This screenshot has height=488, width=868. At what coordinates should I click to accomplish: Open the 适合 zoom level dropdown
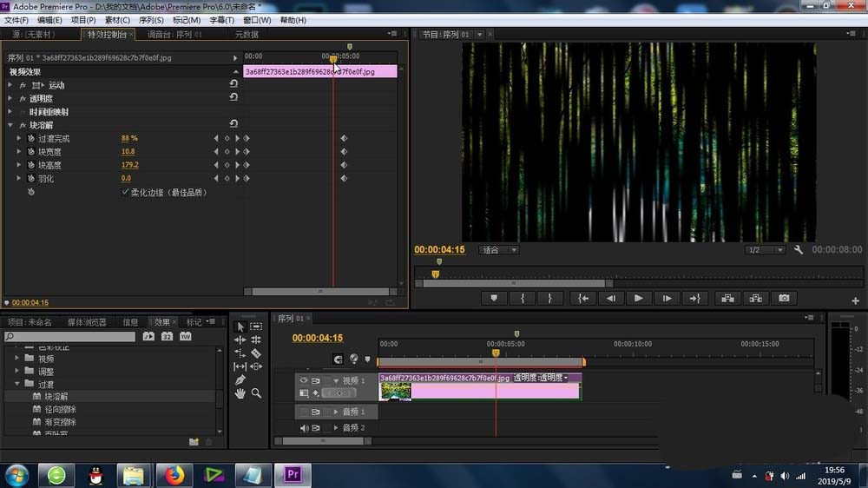pyautogui.click(x=500, y=250)
